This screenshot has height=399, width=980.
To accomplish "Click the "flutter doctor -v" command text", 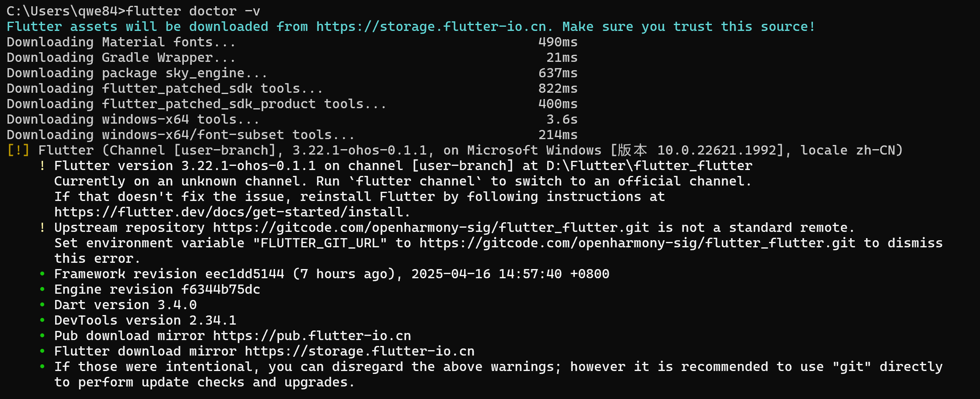I will (x=193, y=11).
